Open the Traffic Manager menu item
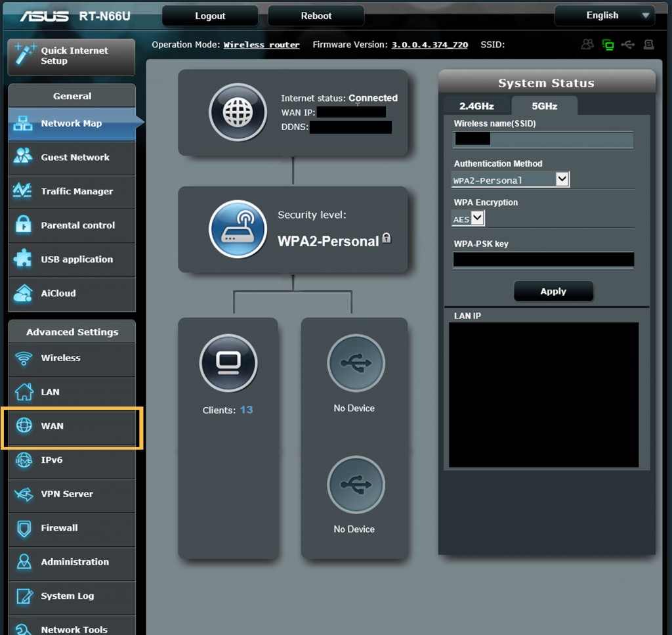 (72, 191)
